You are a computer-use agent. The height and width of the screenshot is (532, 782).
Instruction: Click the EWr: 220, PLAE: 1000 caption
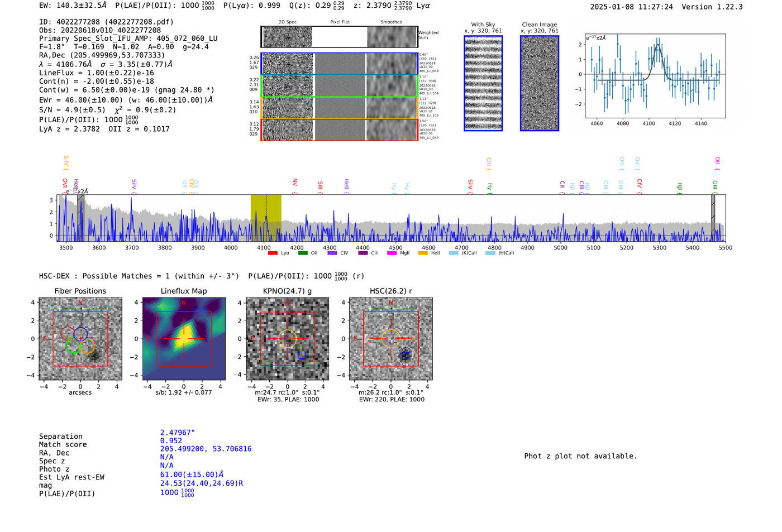pyautogui.click(x=392, y=400)
